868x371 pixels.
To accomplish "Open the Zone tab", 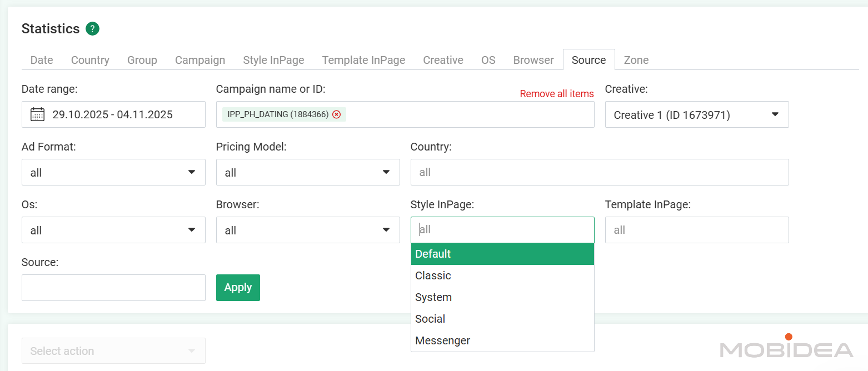I will 636,60.
